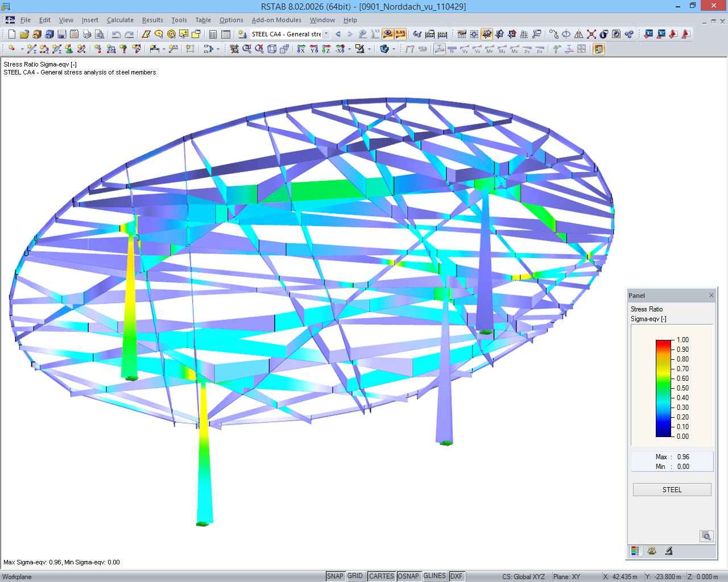The image size is (728, 582).
Task: Toggle the show results eye icon
Action: (387, 34)
